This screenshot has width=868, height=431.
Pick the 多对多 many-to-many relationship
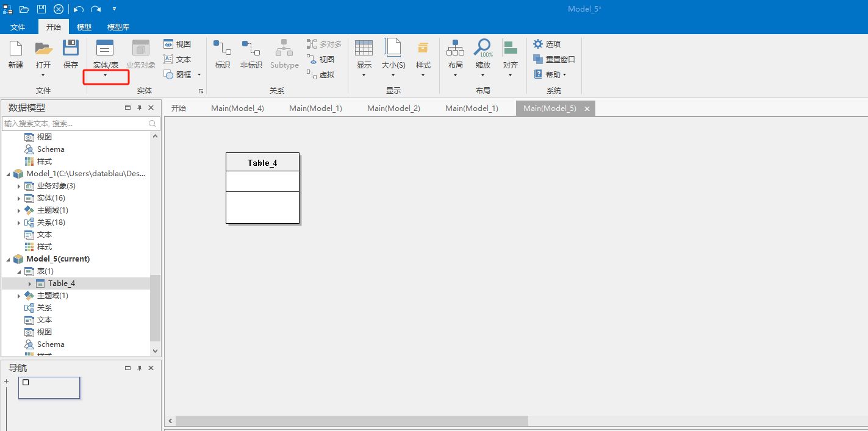325,44
